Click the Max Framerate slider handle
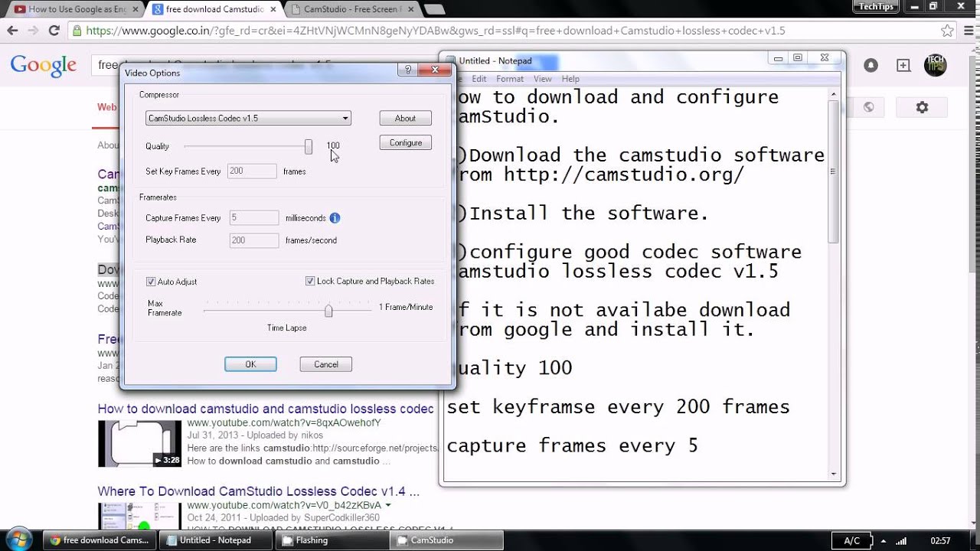The height and width of the screenshot is (551, 980). point(328,310)
